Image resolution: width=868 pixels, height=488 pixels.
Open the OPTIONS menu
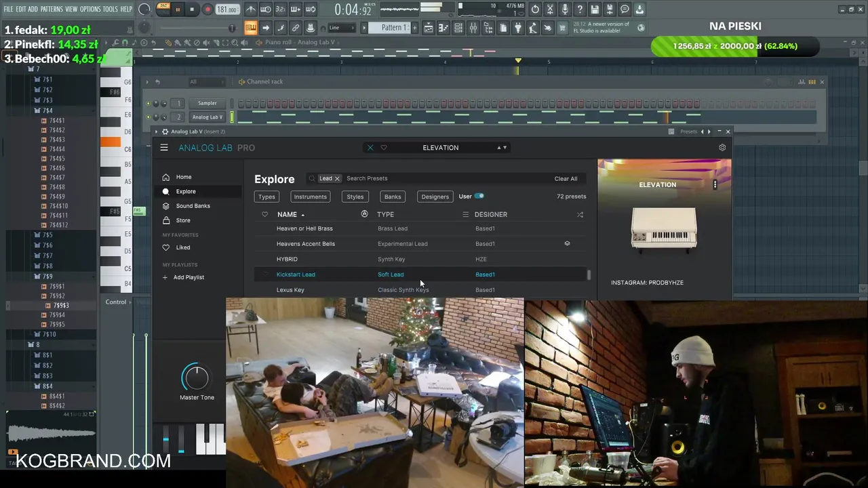[x=90, y=9]
